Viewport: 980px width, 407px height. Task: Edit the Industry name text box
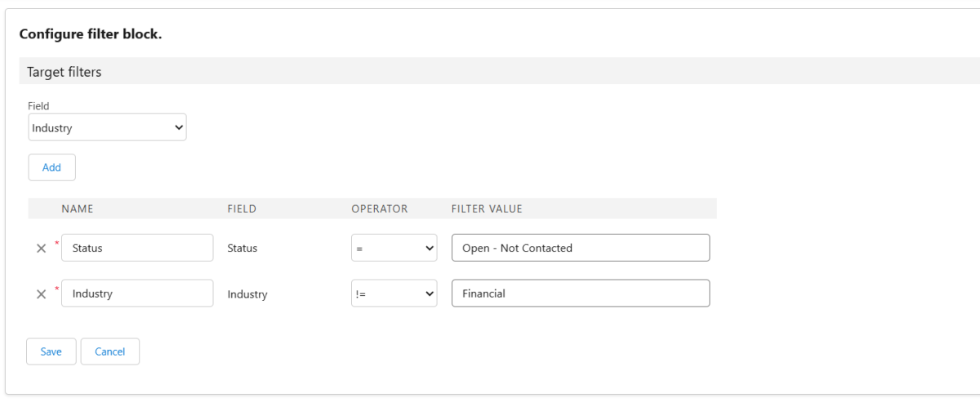point(136,294)
